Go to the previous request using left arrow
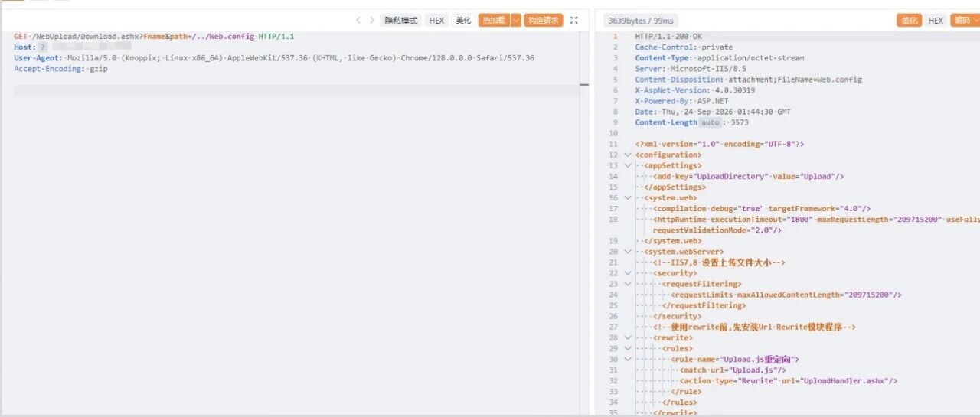 [x=358, y=21]
